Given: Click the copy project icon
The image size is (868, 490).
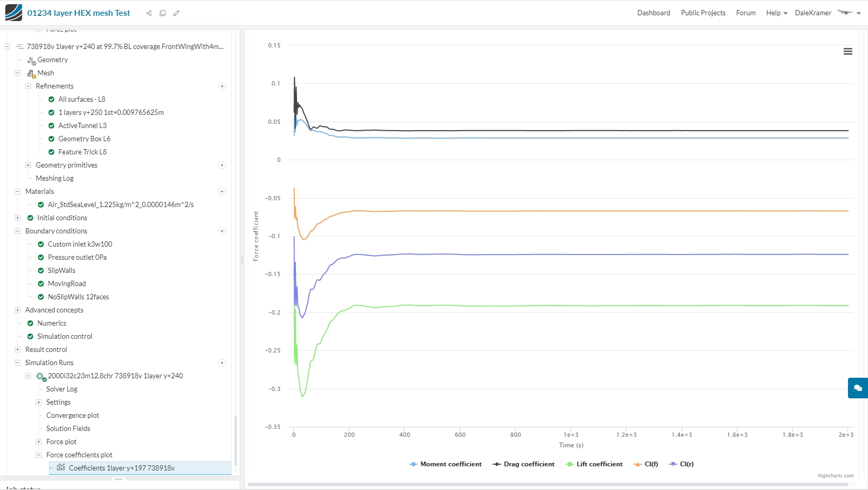Looking at the screenshot, I should [163, 13].
